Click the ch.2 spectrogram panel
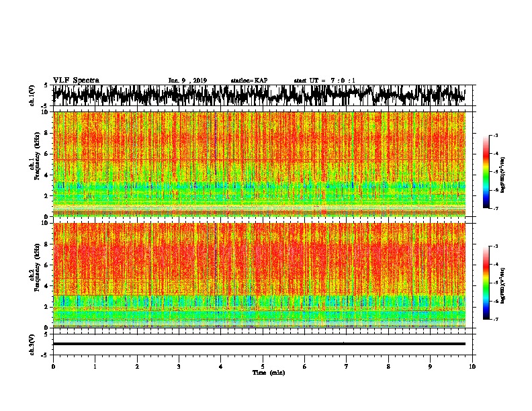532x411 pixels. pos(259,275)
